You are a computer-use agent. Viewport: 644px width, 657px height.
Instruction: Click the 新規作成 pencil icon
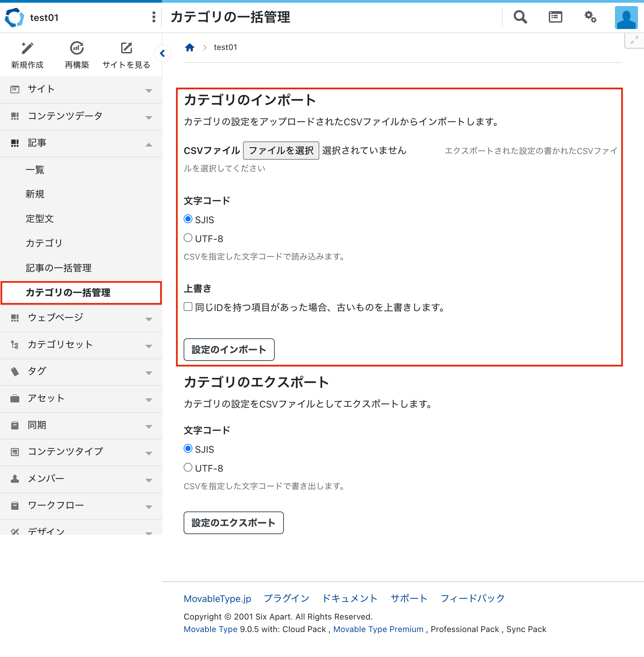coord(27,48)
